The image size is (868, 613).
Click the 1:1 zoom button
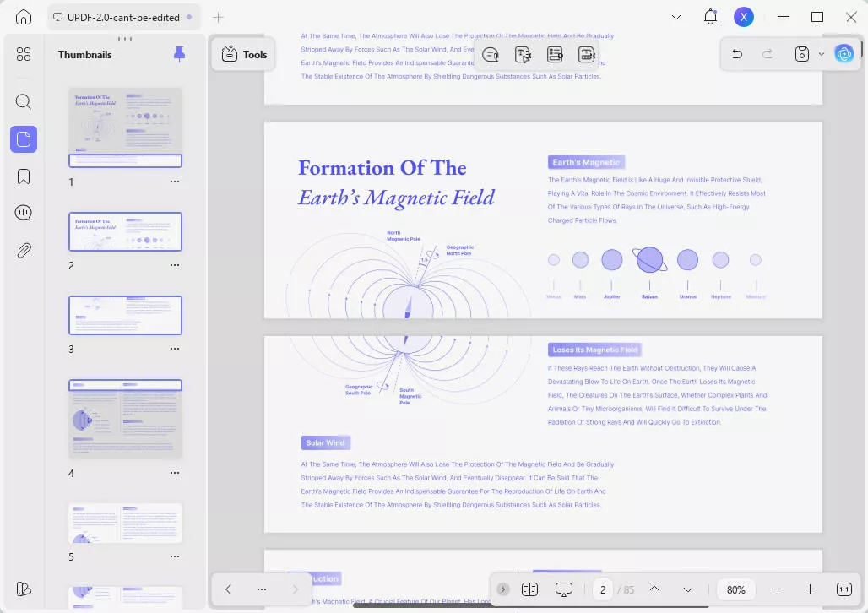click(844, 589)
